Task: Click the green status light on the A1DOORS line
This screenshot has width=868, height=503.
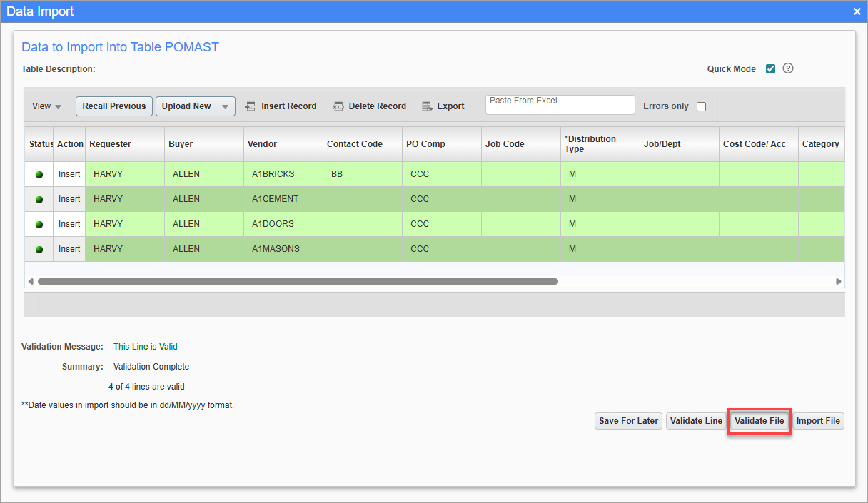Action: click(x=39, y=223)
